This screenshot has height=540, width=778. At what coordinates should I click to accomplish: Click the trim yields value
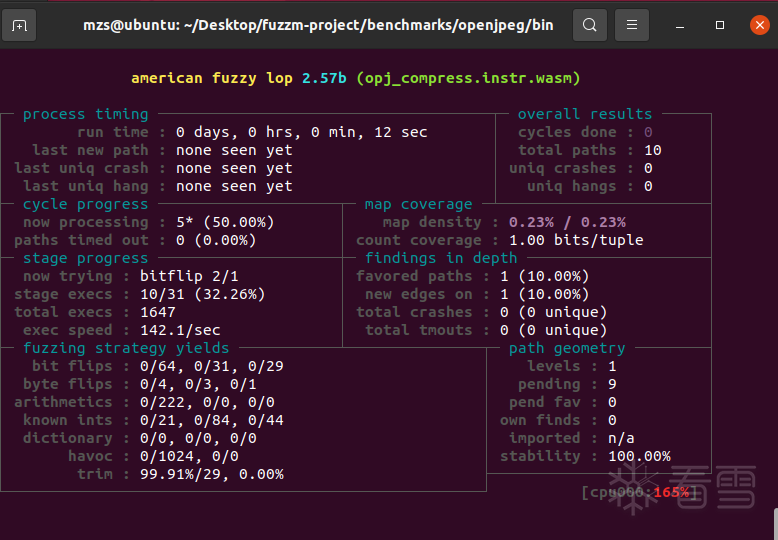point(211,474)
